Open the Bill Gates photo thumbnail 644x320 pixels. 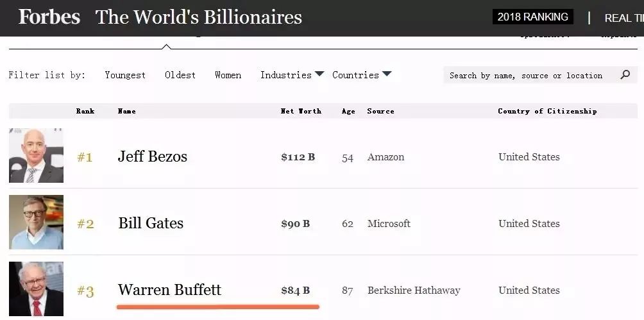click(36, 223)
